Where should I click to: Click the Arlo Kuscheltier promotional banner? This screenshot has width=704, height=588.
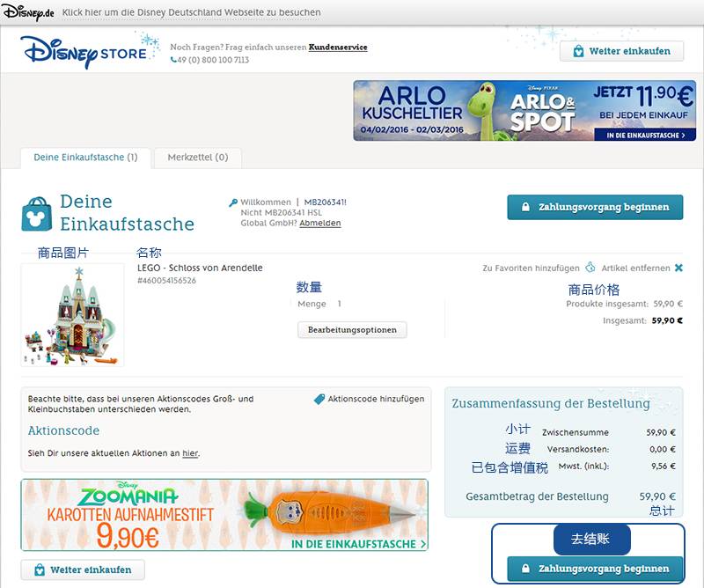(524, 111)
